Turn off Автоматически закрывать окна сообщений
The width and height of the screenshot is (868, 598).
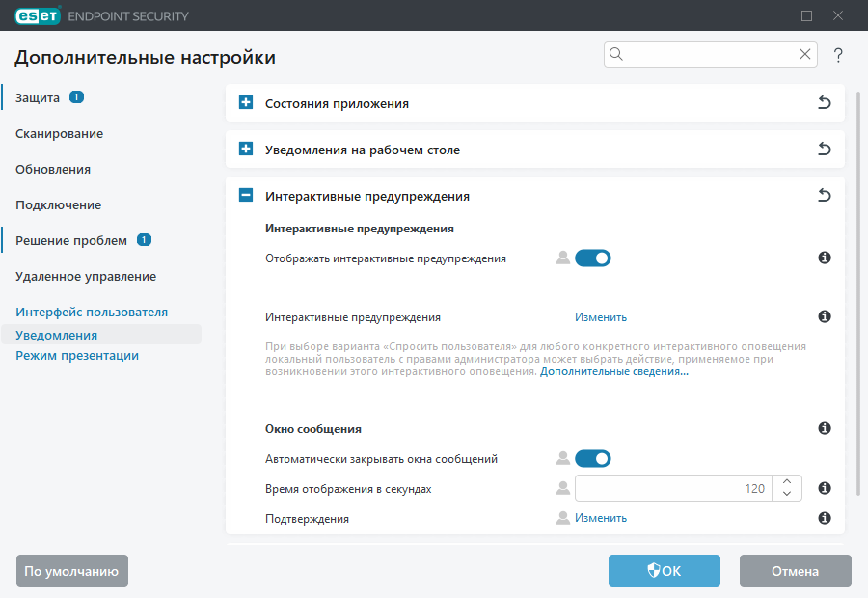pos(593,458)
